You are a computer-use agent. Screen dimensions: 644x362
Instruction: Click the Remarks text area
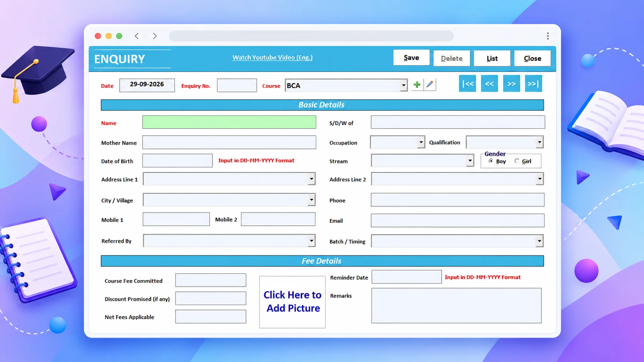[x=456, y=305]
